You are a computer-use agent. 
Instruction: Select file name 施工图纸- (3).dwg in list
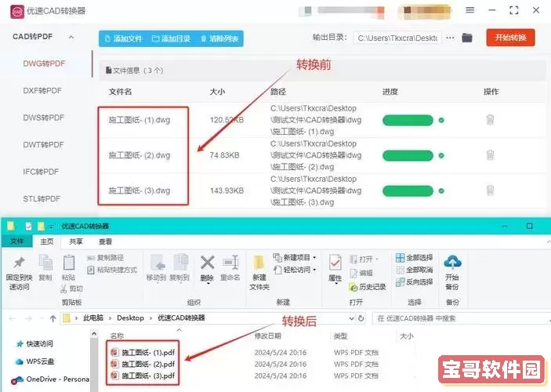(140, 191)
